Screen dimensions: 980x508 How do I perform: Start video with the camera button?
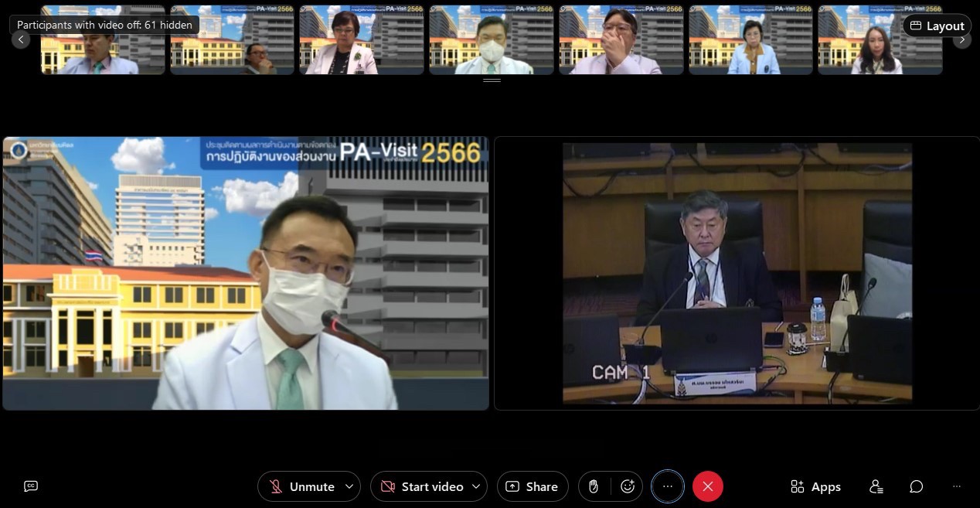[422, 486]
